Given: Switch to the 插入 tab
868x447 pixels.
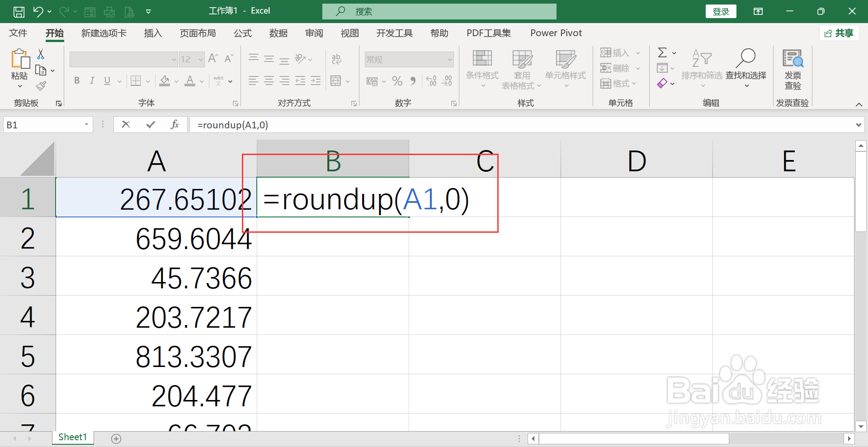Looking at the screenshot, I should [153, 33].
